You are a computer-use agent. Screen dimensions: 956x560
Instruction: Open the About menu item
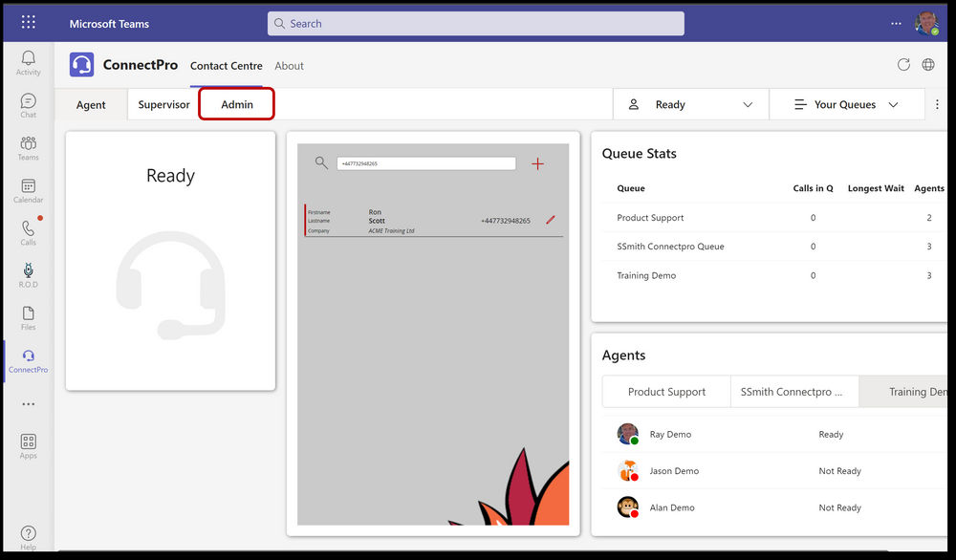click(289, 66)
